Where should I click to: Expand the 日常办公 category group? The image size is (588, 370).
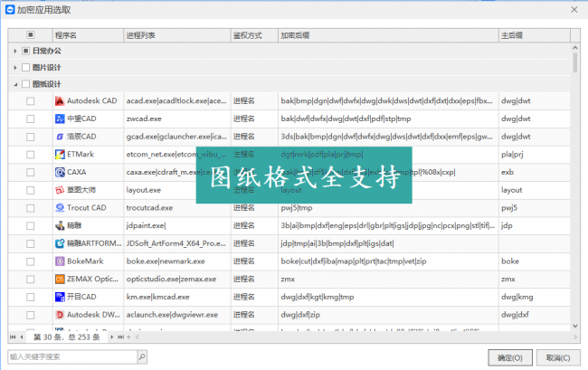click(x=15, y=51)
